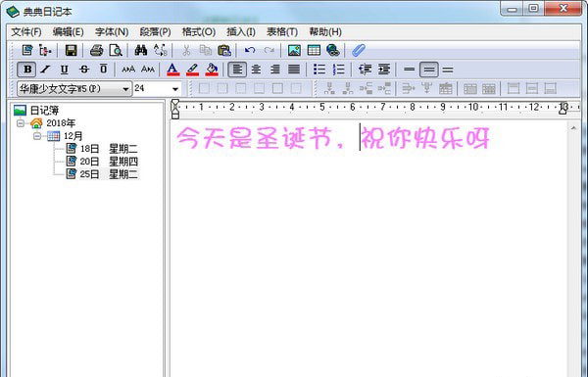
Task: Align text right
Action: (275, 70)
